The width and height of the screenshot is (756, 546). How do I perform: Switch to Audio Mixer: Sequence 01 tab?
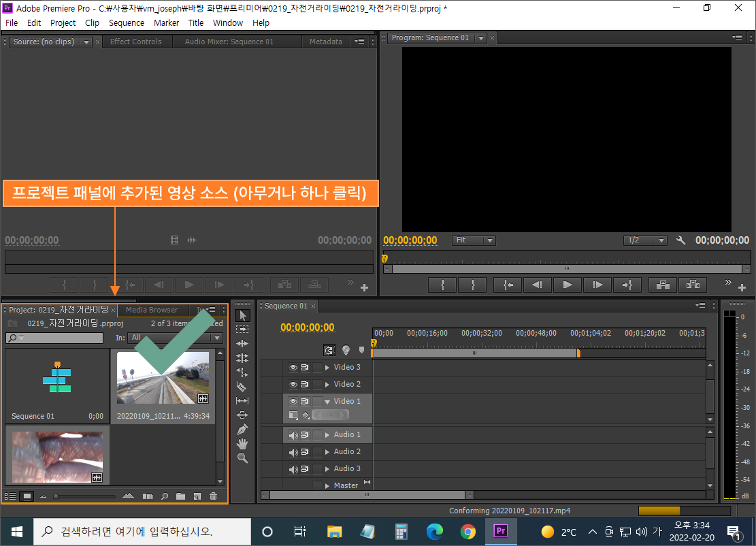pos(229,42)
